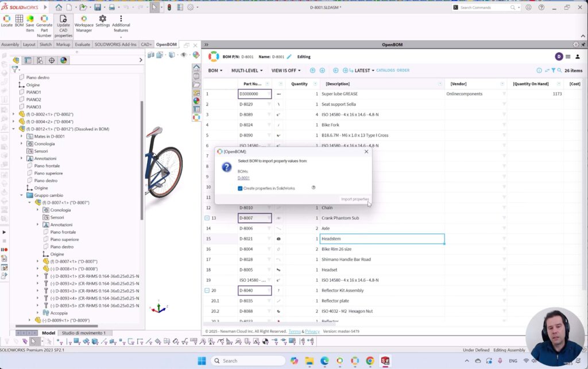The height and width of the screenshot is (369, 588).
Task: Collapse Gruppo cambio folder
Action: click(21, 195)
